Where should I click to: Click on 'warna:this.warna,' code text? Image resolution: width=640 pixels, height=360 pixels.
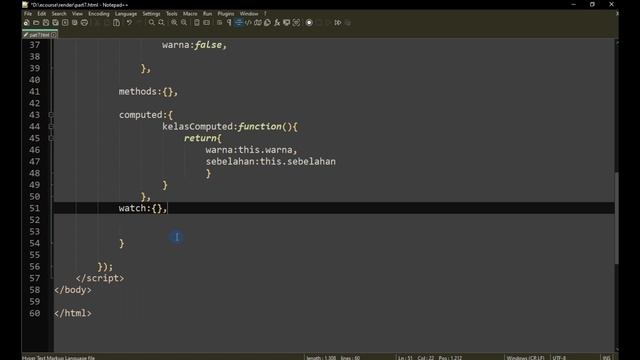click(251, 150)
